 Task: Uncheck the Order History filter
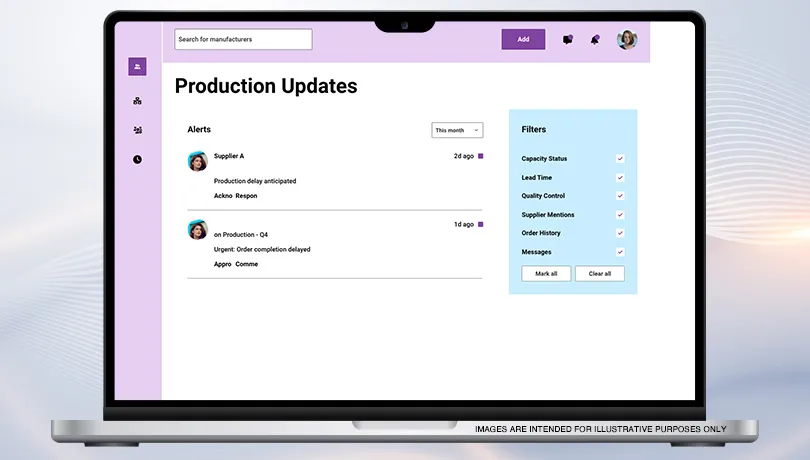[620, 233]
